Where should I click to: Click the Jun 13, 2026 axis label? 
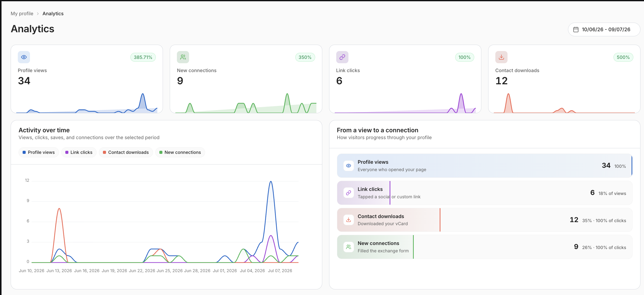[59, 271]
